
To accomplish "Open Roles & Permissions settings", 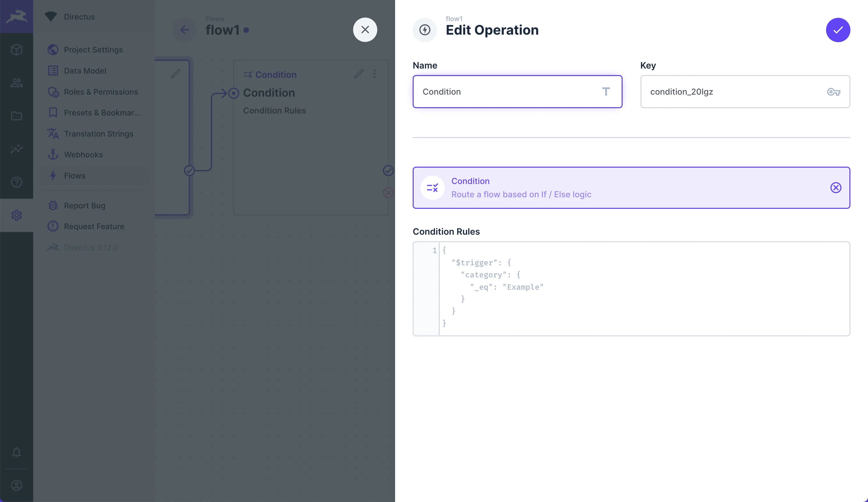I will 100,92.
